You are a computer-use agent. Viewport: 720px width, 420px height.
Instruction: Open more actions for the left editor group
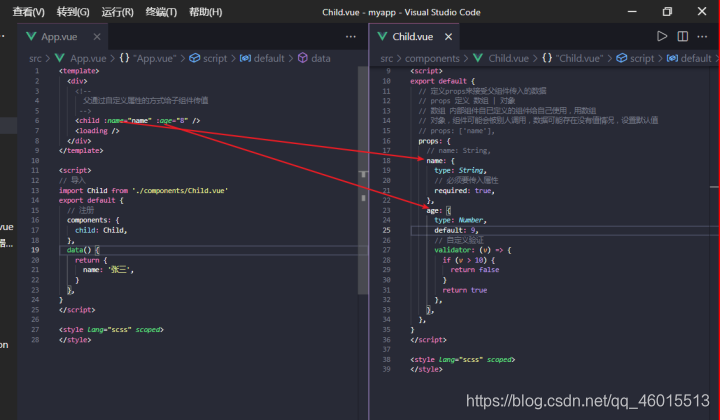pyautogui.click(x=351, y=37)
